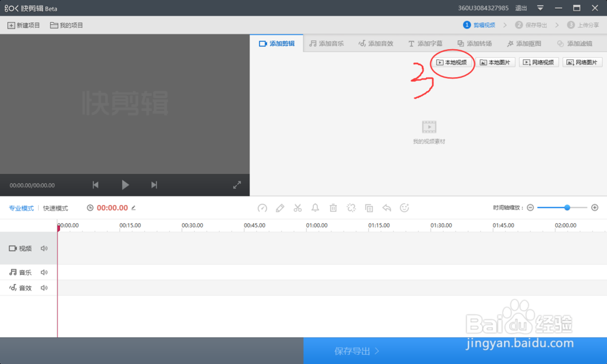This screenshot has width=607, height=364.
Task: Mute the 视频 track speaker
Action: pyautogui.click(x=44, y=248)
